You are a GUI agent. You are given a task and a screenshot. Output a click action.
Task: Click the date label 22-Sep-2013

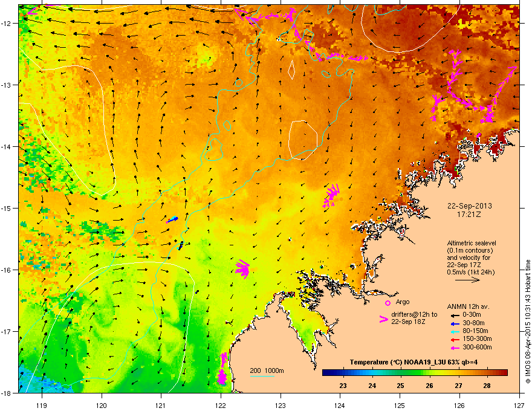(x=469, y=206)
